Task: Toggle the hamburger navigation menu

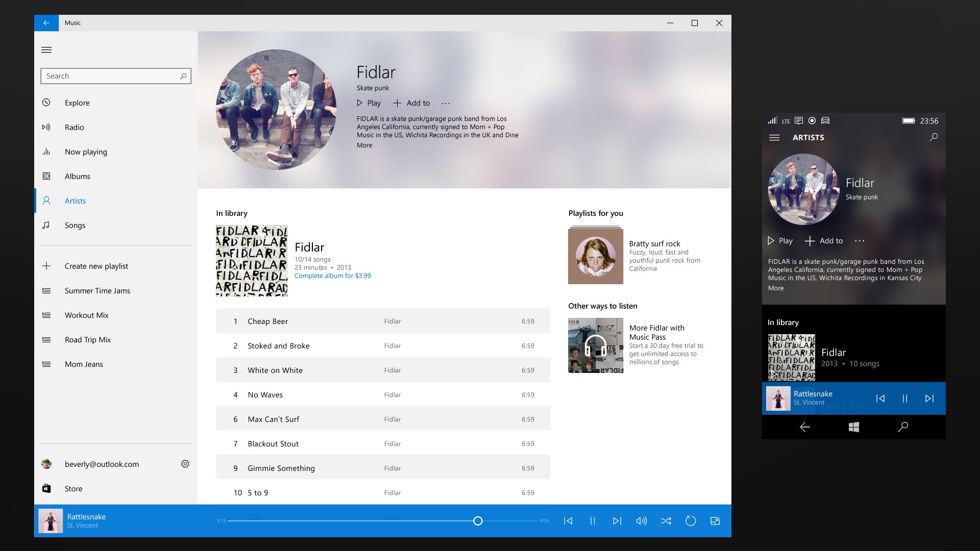Action: pyautogui.click(x=46, y=49)
